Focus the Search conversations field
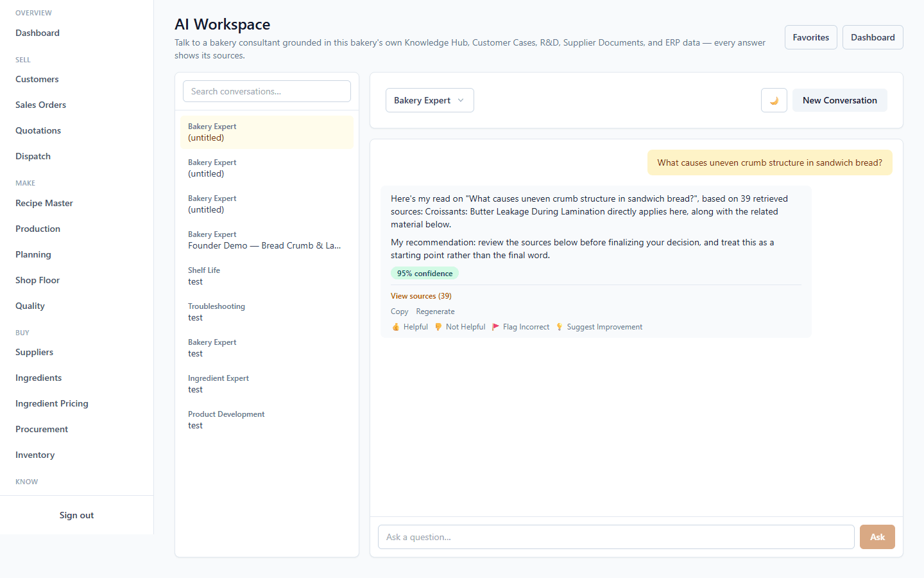The height and width of the screenshot is (578, 924). [267, 91]
